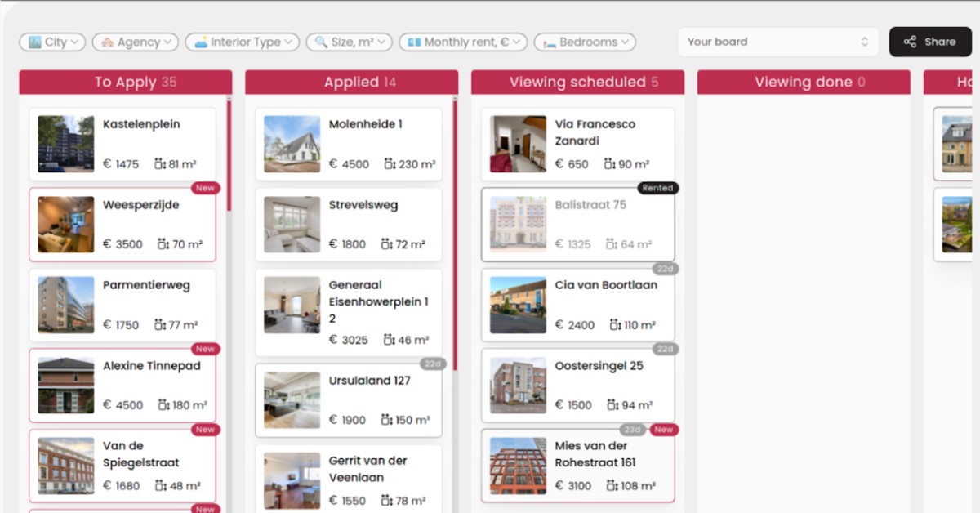This screenshot has height=513, width=980.
Task: Open the Molenheide 1 photo thumbnail
Action: (292, 144)
